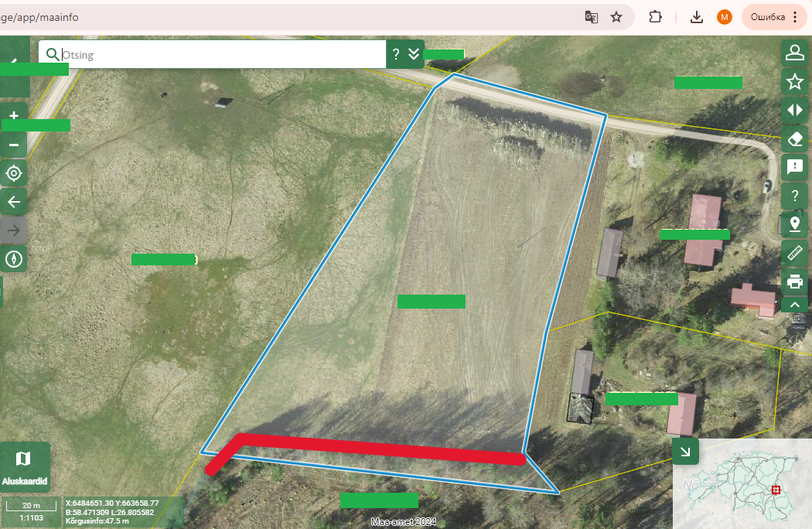Toggle the map compare swipe tool
Screen dimensions: 812x529
pyautogui.click(x=794, y=110)
